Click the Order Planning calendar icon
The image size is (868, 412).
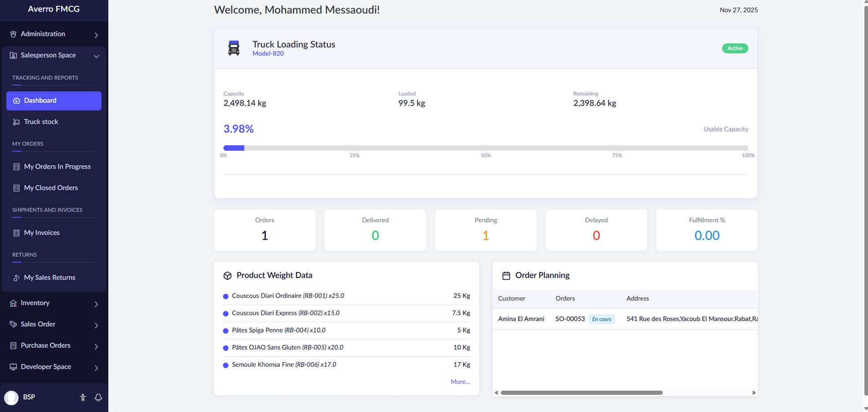point(506,275)
